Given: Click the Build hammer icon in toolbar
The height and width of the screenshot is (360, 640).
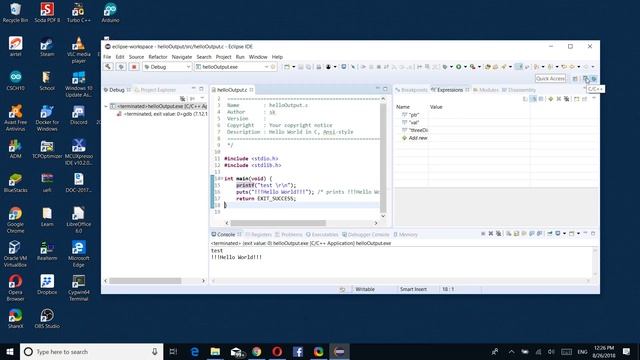Looking at the screenshot, I should click(108, 67).
